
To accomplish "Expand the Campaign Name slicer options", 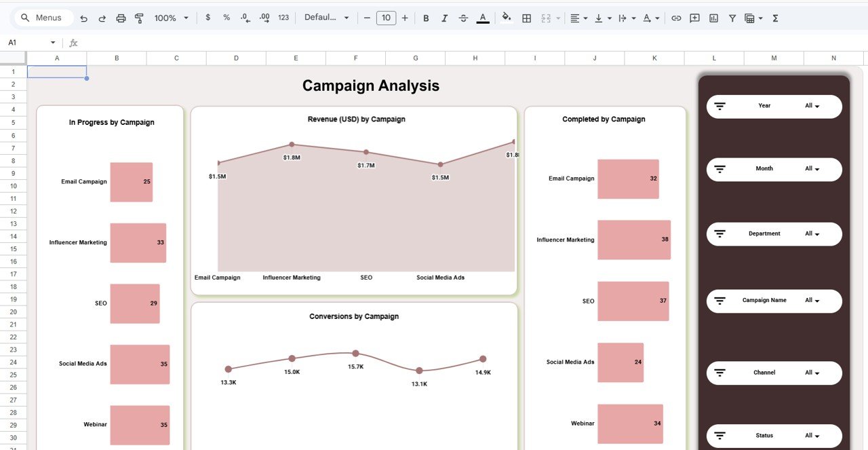I will [812, 301].
